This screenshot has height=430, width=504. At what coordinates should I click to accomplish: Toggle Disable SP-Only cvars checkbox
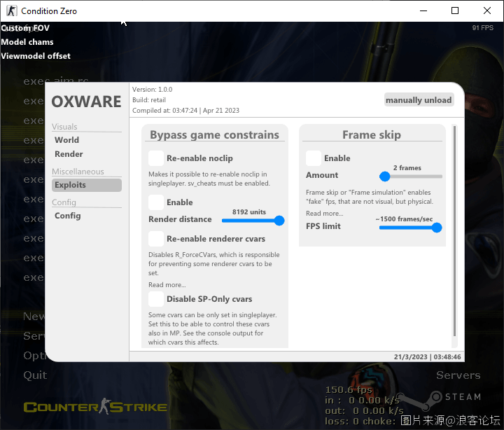click(156, 299)
